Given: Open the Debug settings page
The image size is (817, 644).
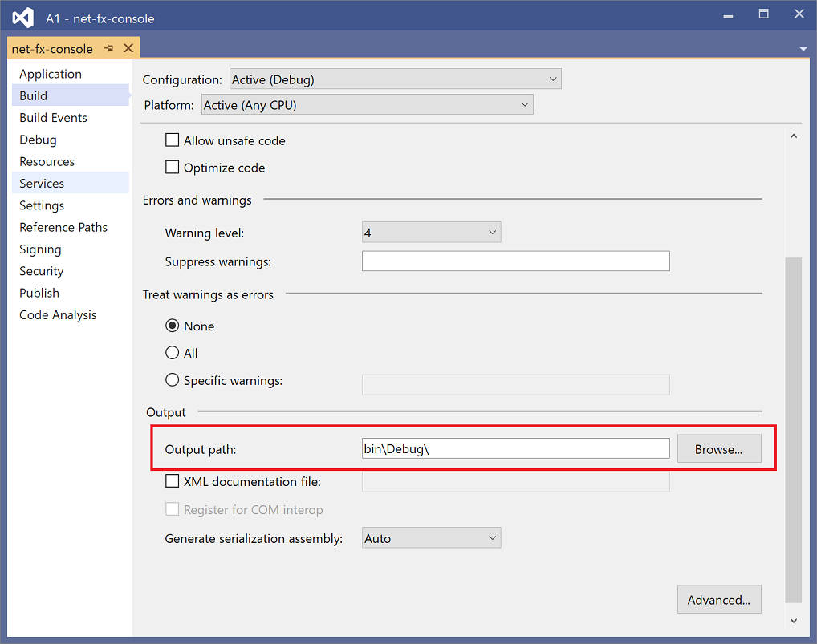Looking at the screenshot, I should click(x=37, y=139).
